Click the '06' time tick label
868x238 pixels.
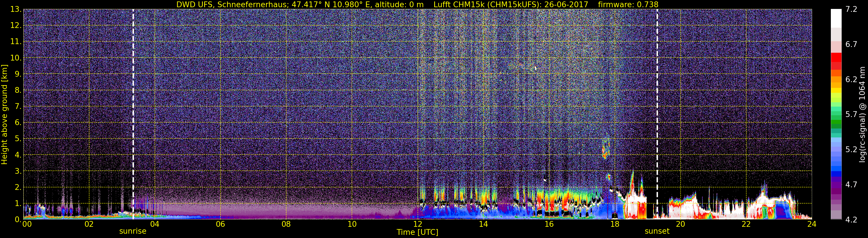(220, 224)
